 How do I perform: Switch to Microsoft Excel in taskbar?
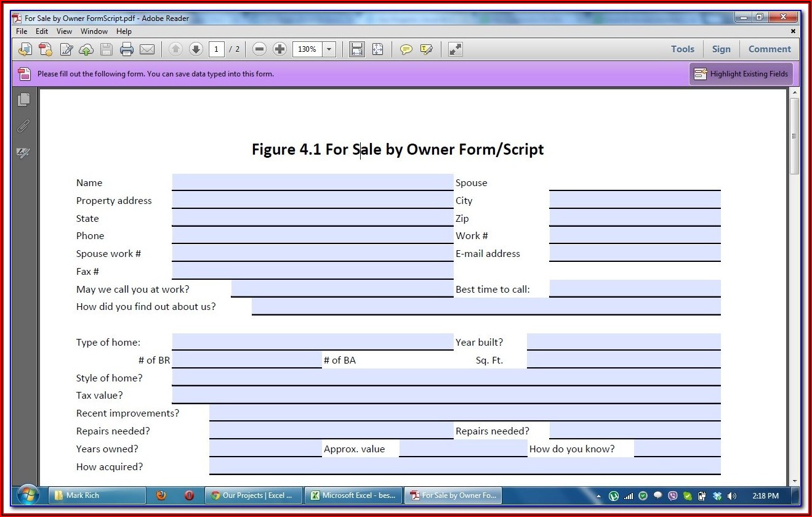[x=353, y=495]
